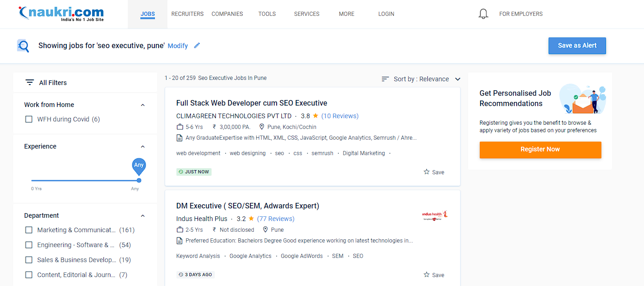Click the star Save icon on DM Executive job
Viewport: 644px width, 286px height.
[x=426, y=275]
